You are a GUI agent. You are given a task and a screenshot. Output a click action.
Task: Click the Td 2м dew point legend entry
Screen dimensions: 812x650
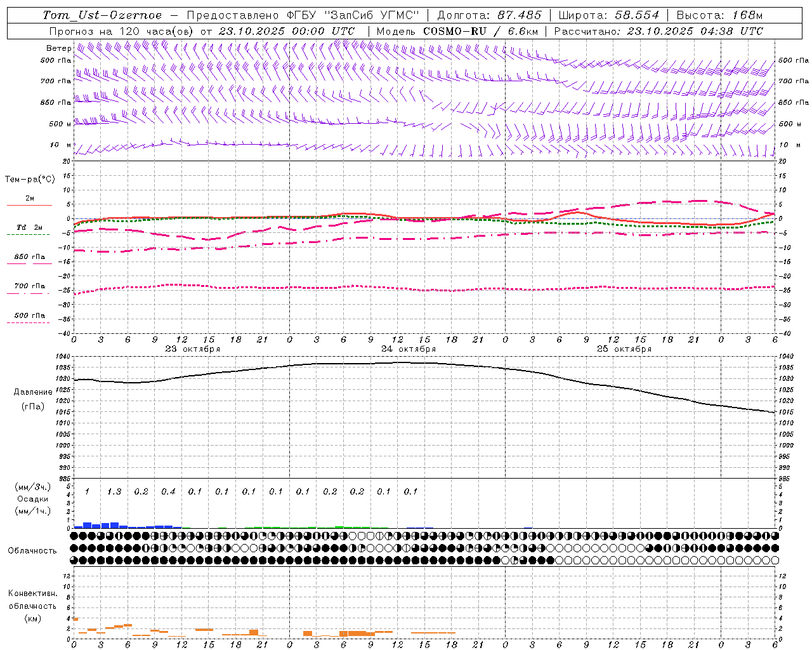30,227
